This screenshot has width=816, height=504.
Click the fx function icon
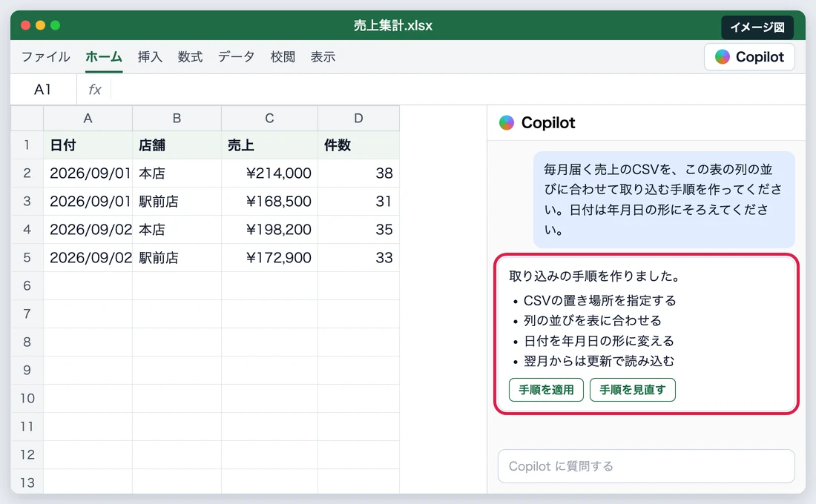(x=95, y=90)
